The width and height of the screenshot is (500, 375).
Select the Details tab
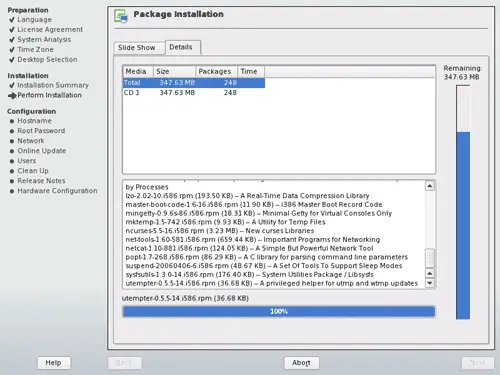(183, 47)
